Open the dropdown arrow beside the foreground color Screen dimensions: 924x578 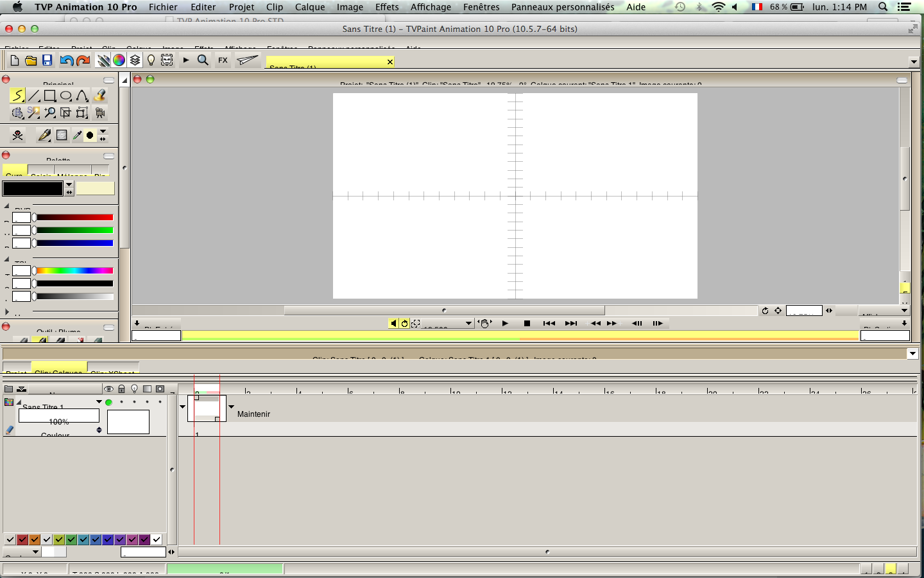pos(69,184)
